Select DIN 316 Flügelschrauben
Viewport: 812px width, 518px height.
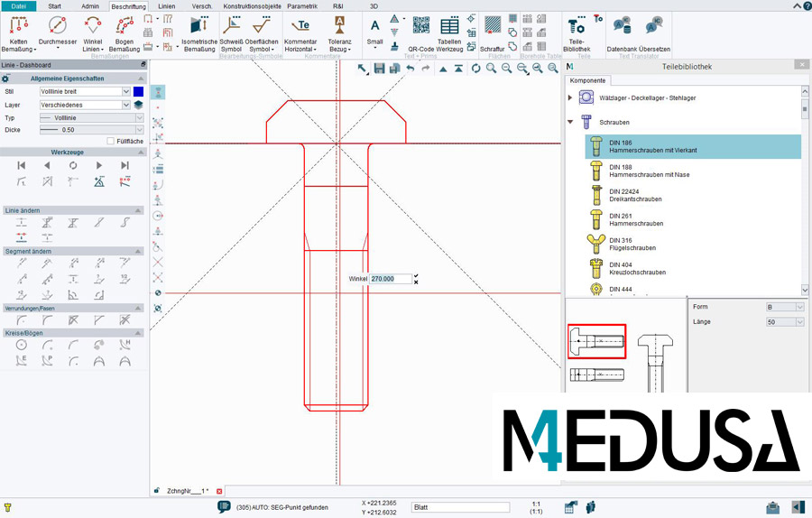tap(693, 244)
